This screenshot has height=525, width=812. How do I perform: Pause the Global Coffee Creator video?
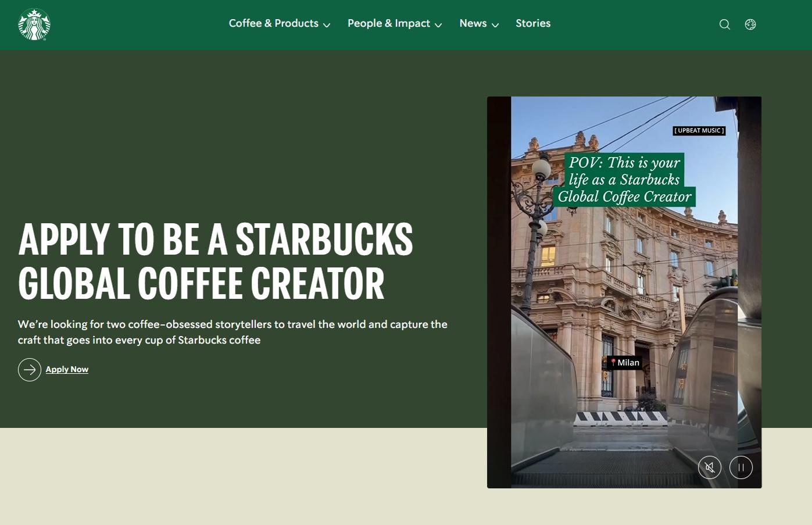pyautogui.click(x=741, y=467)
